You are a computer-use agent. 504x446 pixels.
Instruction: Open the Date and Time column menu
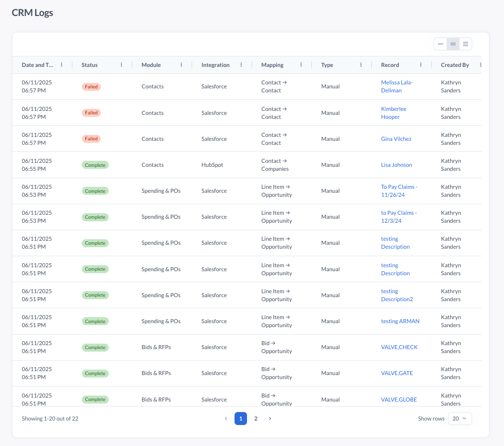[x=61, y=65]
